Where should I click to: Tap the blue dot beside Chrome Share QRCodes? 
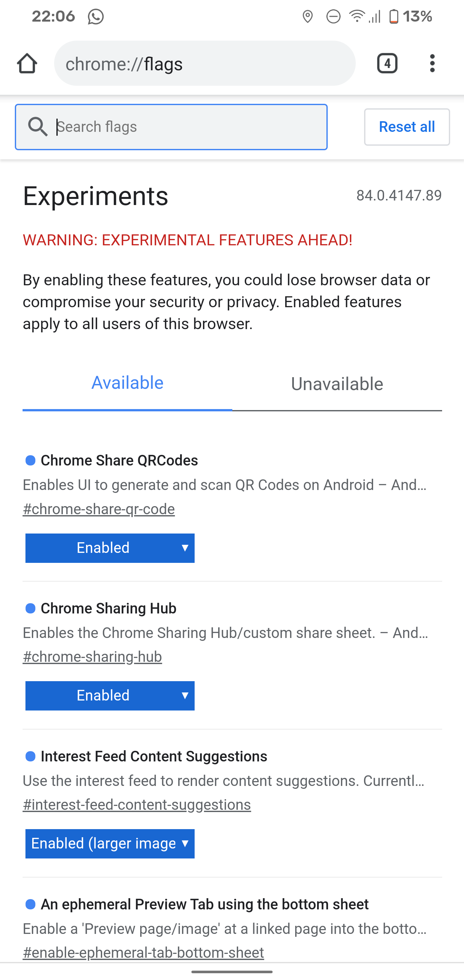(30, 461)
